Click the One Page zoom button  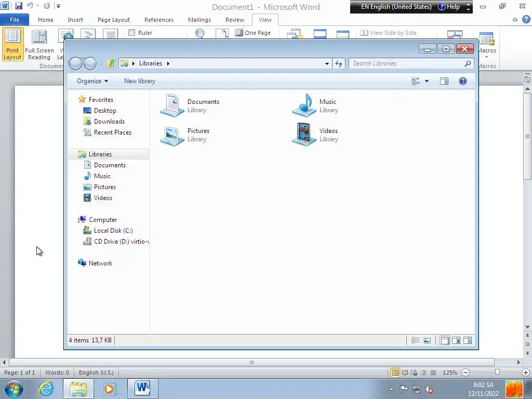tap(253, 33)
